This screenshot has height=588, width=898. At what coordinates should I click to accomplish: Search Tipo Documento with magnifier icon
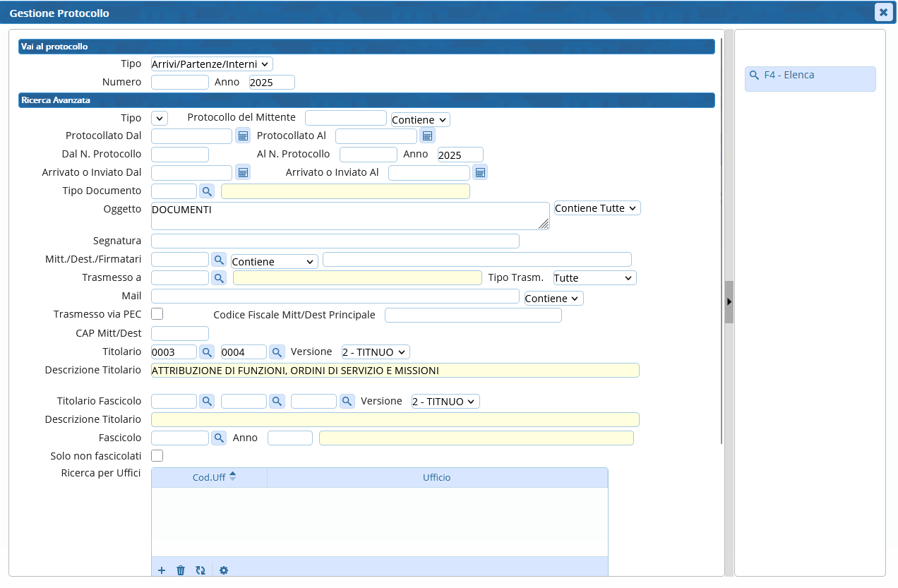point(207,191)
